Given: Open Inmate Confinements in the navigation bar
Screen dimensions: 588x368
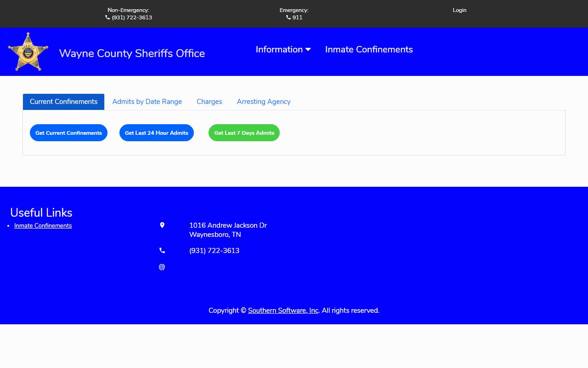Looking at the screenshot, I should pos(369,49).
